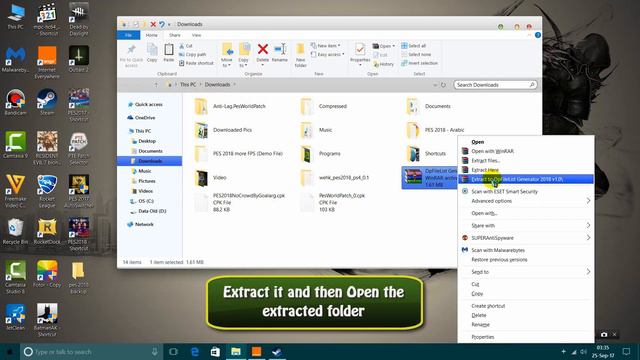The image size is (640, 360).
Task: Expand Send to submenu arrow
Action: pyautogui.click(x=588, y=271)
